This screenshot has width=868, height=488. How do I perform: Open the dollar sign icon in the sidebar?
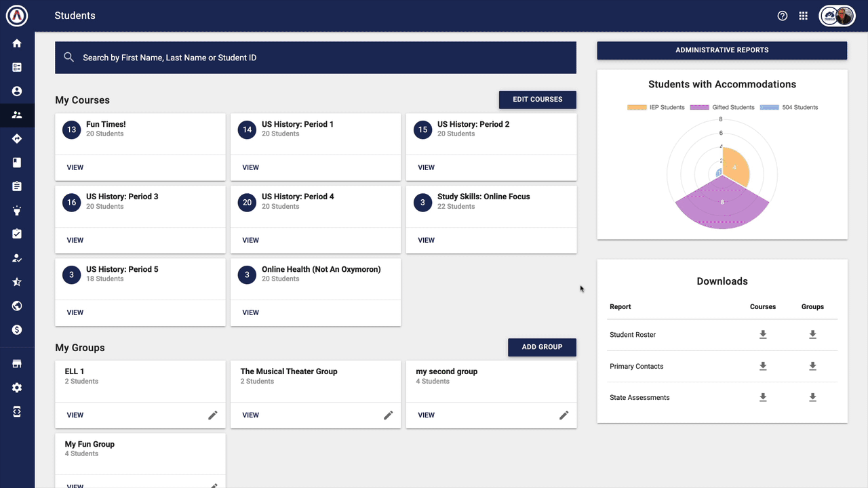point(17,329)
